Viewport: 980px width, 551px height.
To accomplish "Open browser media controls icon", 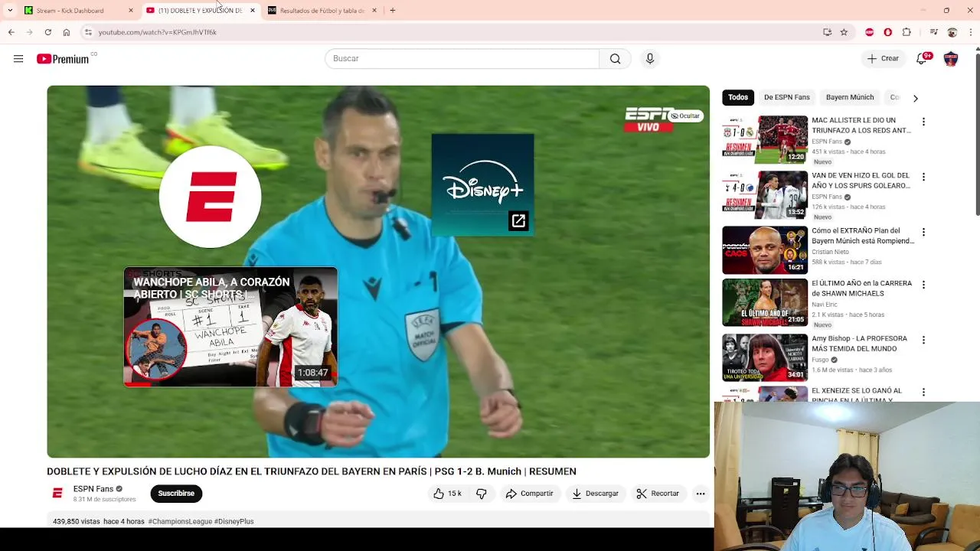I will coord(933,32).
